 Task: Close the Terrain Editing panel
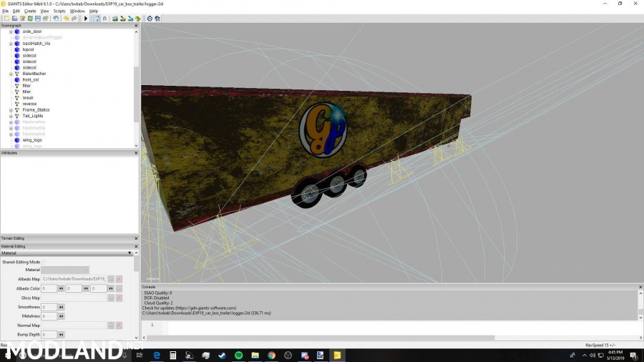click(x=136, y=238)
